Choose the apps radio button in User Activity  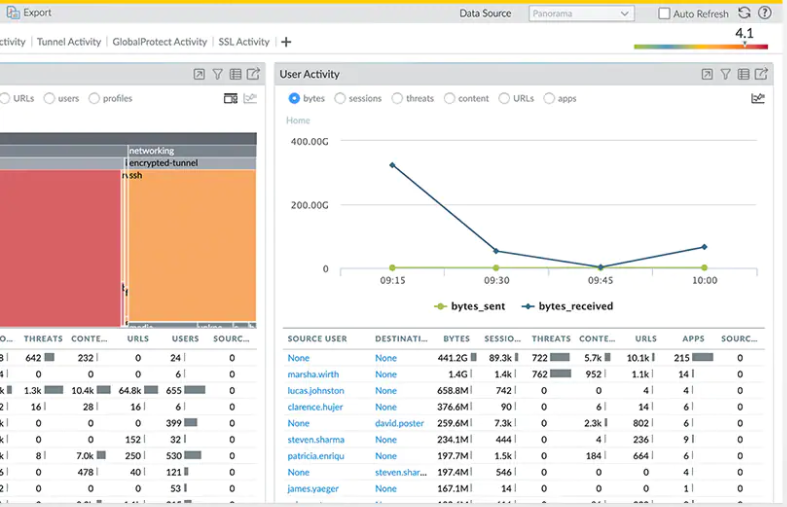[x=549, y=98]
